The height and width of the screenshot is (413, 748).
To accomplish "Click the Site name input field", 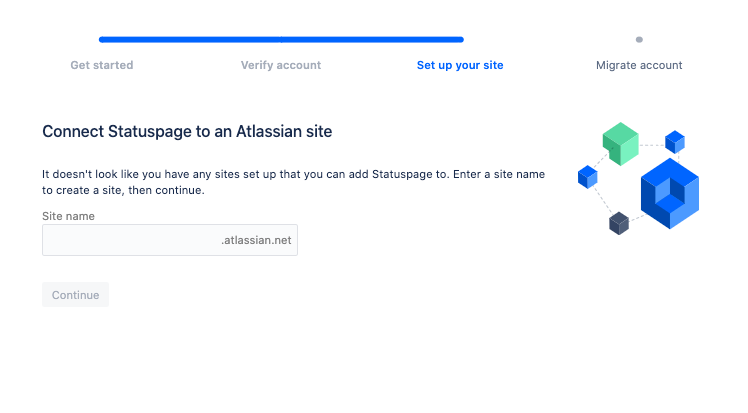I will coord(170,240).
